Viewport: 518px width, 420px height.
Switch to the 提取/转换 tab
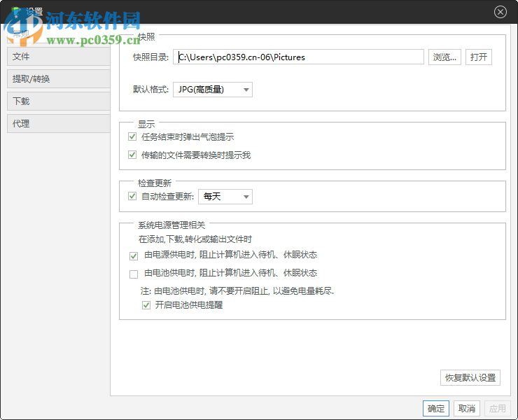[59, 79]
